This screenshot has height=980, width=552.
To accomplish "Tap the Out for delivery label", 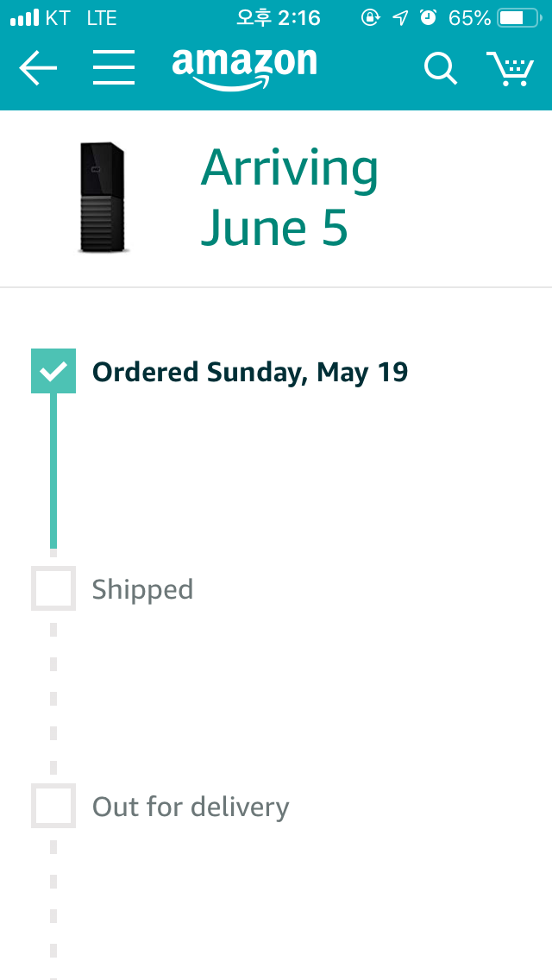I will (x=191, y=807).
